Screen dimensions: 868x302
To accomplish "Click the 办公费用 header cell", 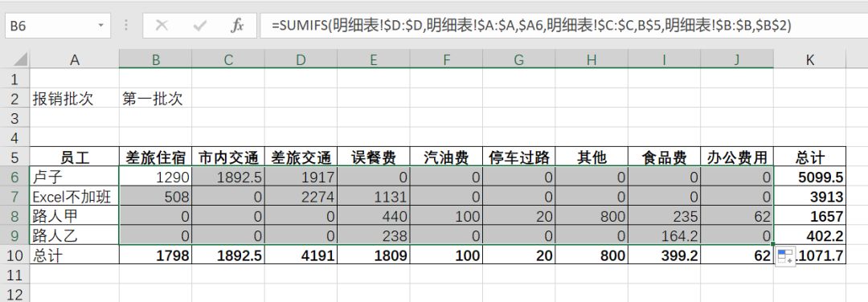I will tap(737, 157).
